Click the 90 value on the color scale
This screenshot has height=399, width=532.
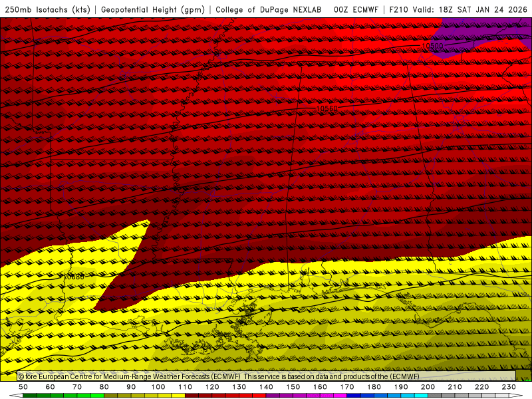tap(131, 387)
